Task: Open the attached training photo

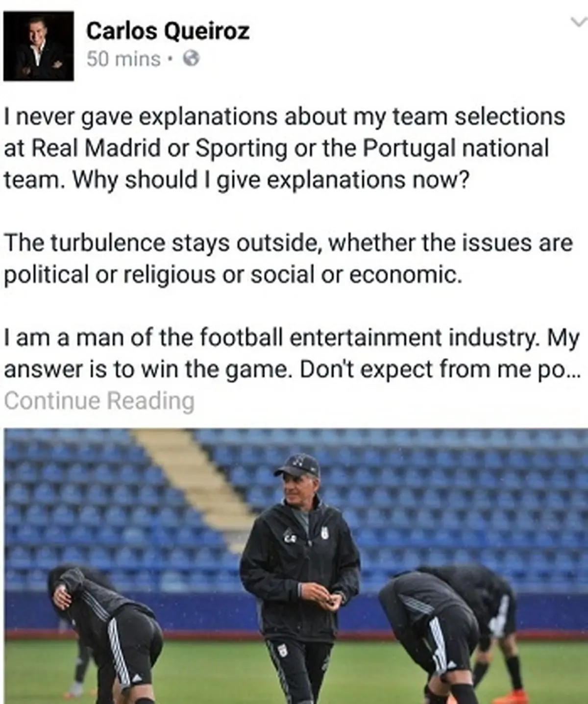Action: point(294,566)
